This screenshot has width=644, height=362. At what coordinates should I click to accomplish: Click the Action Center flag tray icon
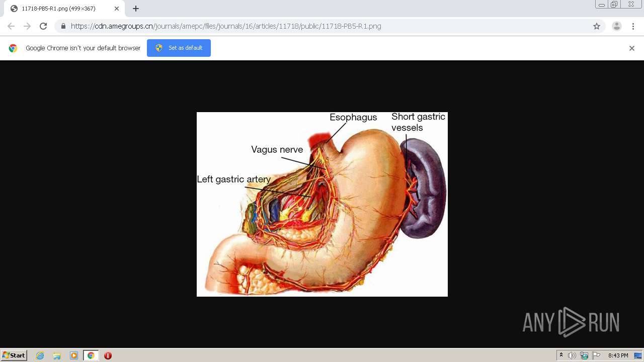(596, 355)
